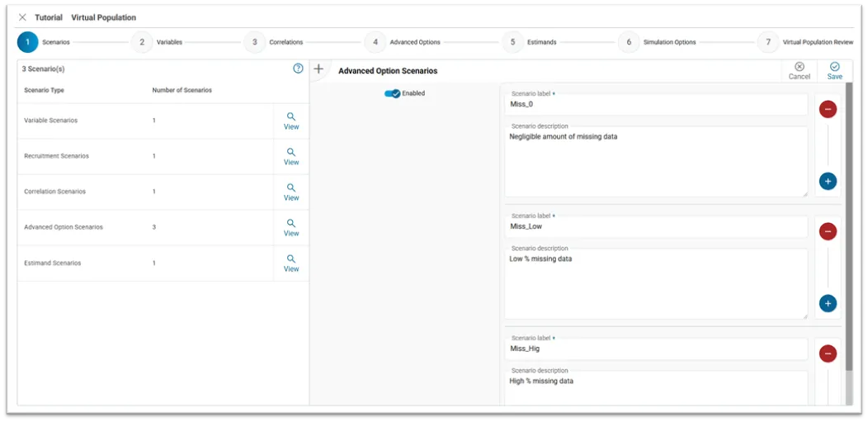This screenshot has width=868, height=422.
Task: Click the Miss_Low scenario label field
Action: click(656, 226)
